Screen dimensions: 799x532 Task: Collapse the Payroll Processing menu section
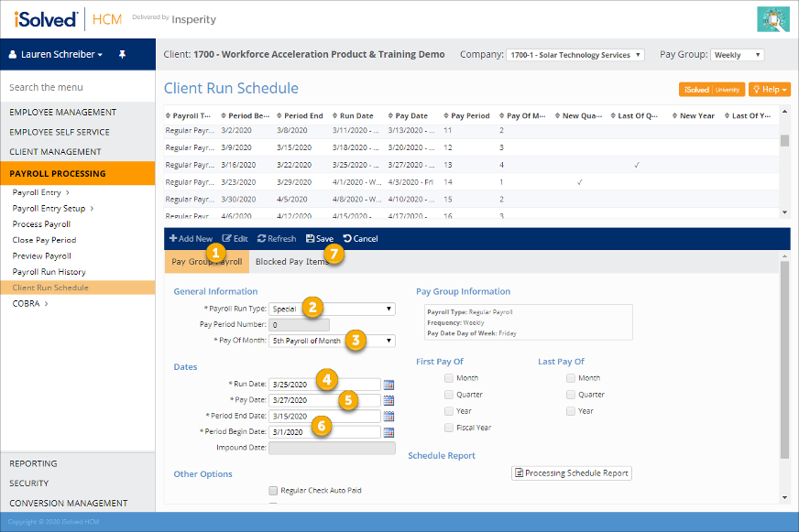click(x=78, y=174)
